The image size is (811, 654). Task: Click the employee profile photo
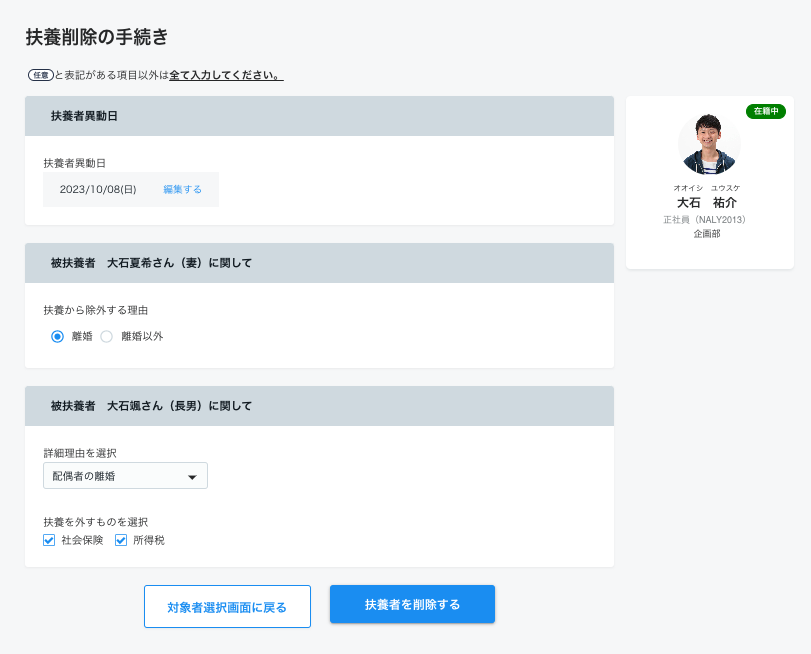tap(709, 144)
